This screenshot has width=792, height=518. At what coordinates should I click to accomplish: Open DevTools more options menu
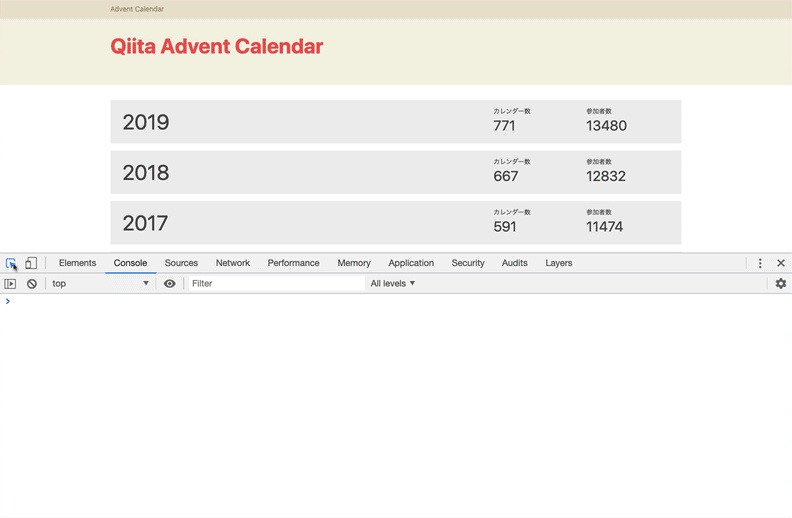pos(760,263)
